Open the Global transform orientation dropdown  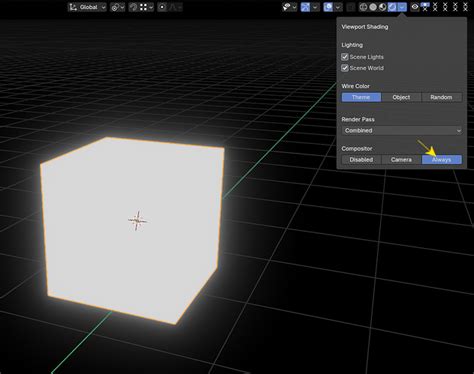click(87, 7)
